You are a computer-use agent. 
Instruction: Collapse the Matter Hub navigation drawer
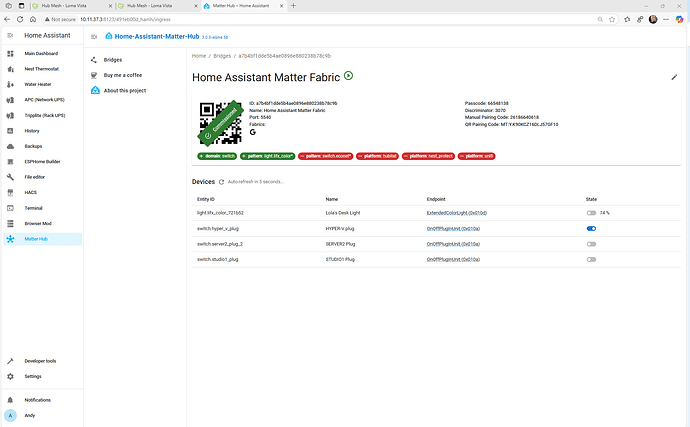tap(94, 36)
